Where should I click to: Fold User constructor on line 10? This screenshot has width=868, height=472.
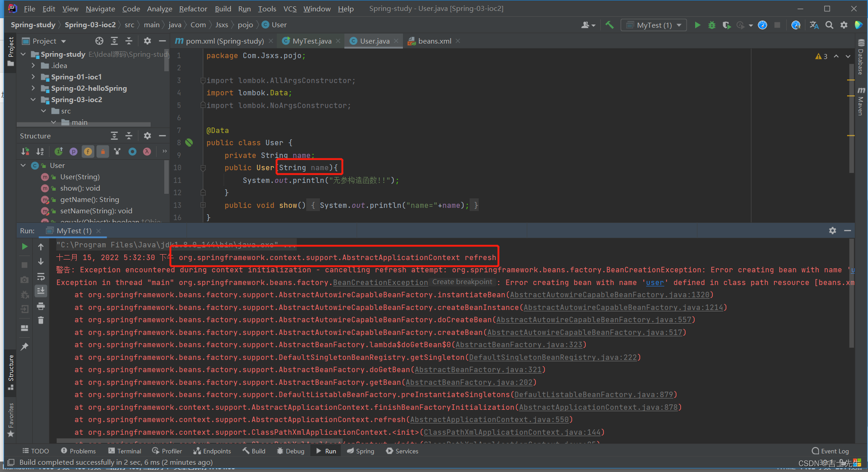click(203, 168)
